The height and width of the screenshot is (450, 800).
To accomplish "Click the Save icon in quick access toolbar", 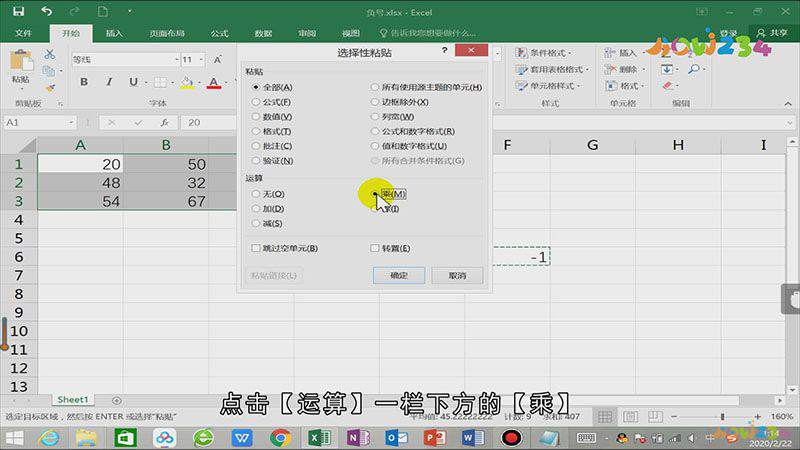I will [x=18, y=11].
